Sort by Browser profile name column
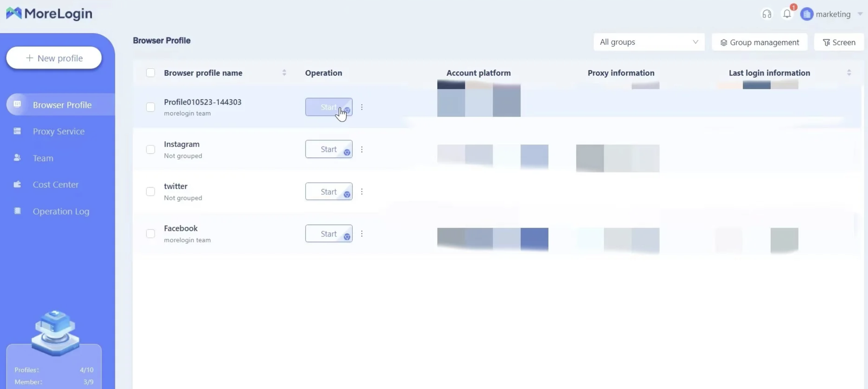The image size is (868, 389). [x=284, y=73]
